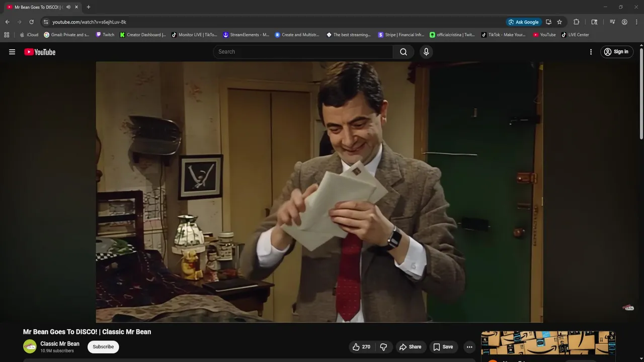Click the page vertical scrollbar thumb
Image resolution: width=644 pixels, height=362 pixels.
(641, 94)
